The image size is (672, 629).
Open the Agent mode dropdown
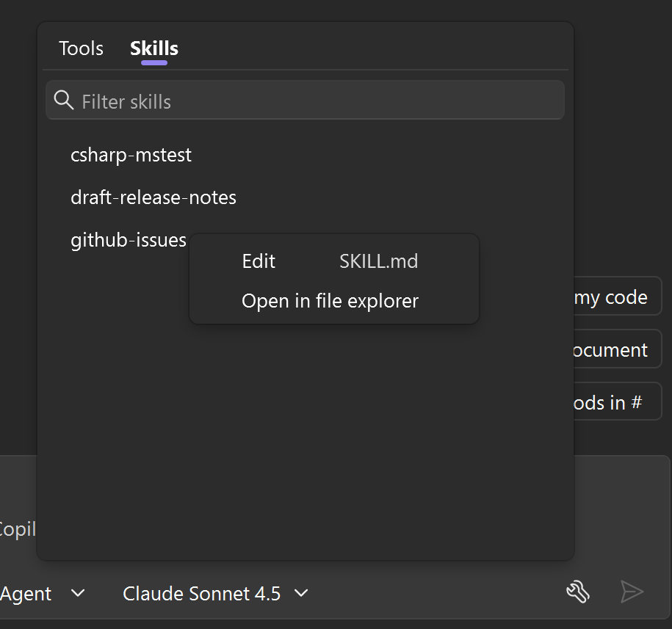point(26,593)
